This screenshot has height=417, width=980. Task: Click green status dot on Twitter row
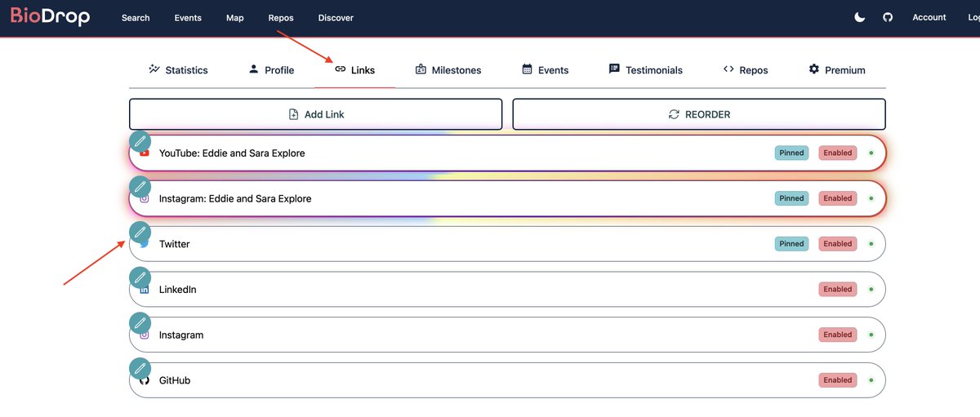pyautogui.click(x=871, y=244)
